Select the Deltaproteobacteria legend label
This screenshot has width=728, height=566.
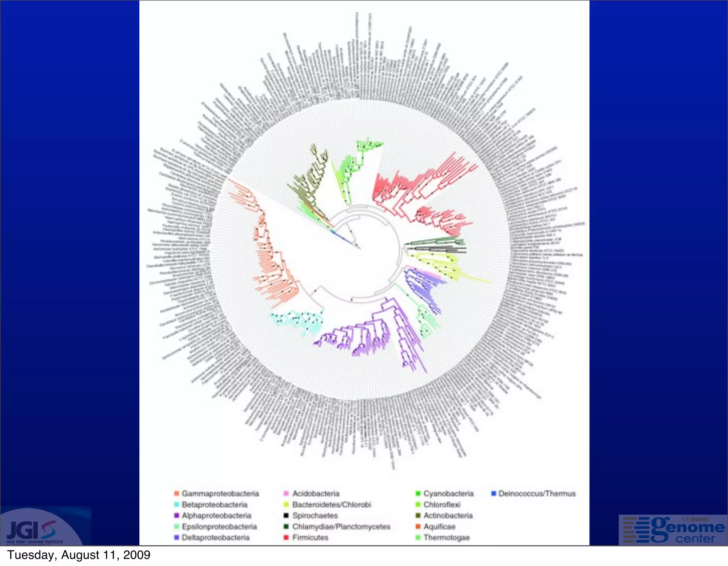point(216,538)
